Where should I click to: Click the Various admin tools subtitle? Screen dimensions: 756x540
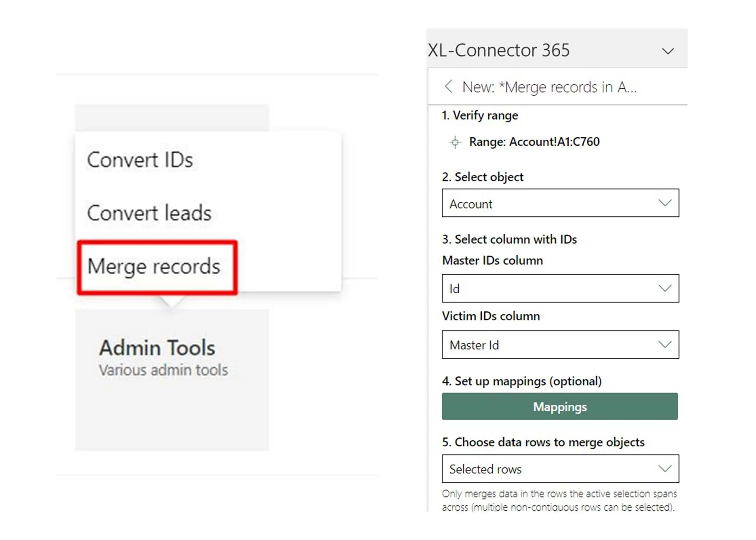pos(163,370)
